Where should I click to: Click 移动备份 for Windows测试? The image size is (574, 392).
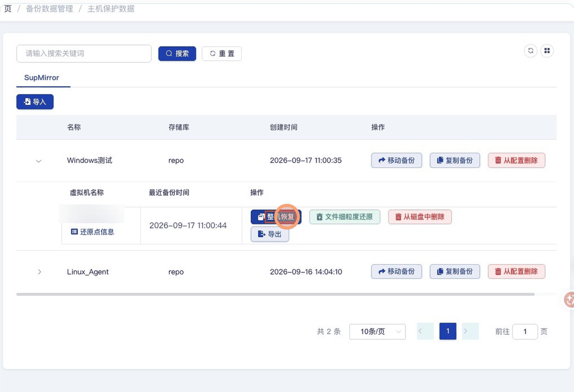[x=396, y=160]
